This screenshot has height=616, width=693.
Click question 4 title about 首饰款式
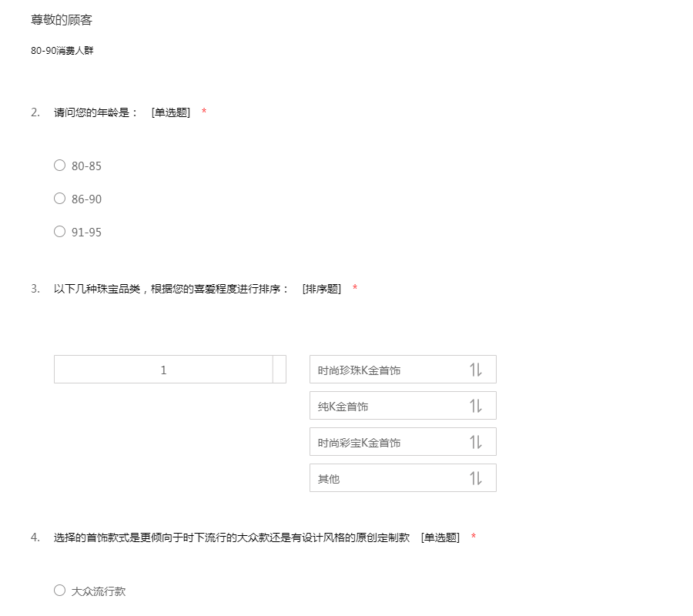pyautogui.click(x=231, y=537)
